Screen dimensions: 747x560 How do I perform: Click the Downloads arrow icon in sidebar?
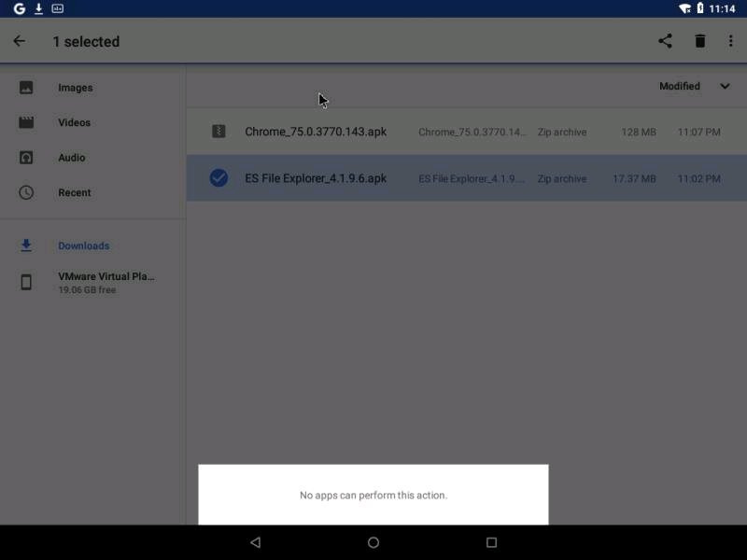tap(26, 245)
